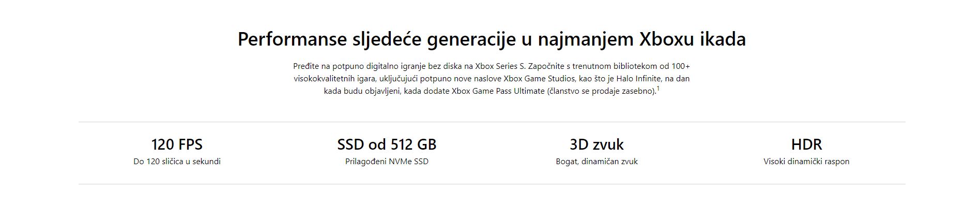Select the 120 FPS feature title
This screenshot has height=203, width=980.
tap(177, 144)
